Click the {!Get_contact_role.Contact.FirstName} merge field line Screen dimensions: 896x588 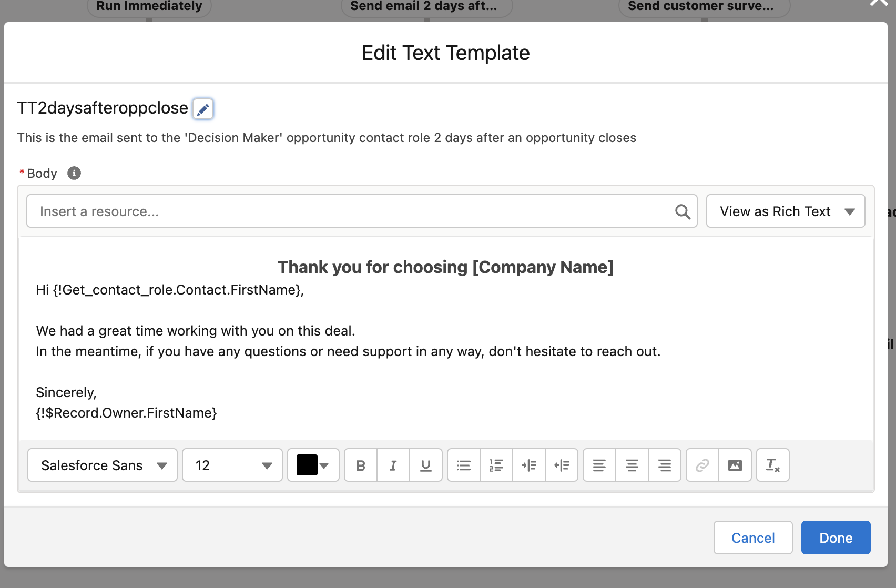pyautogui.click(x=170, y=290)
